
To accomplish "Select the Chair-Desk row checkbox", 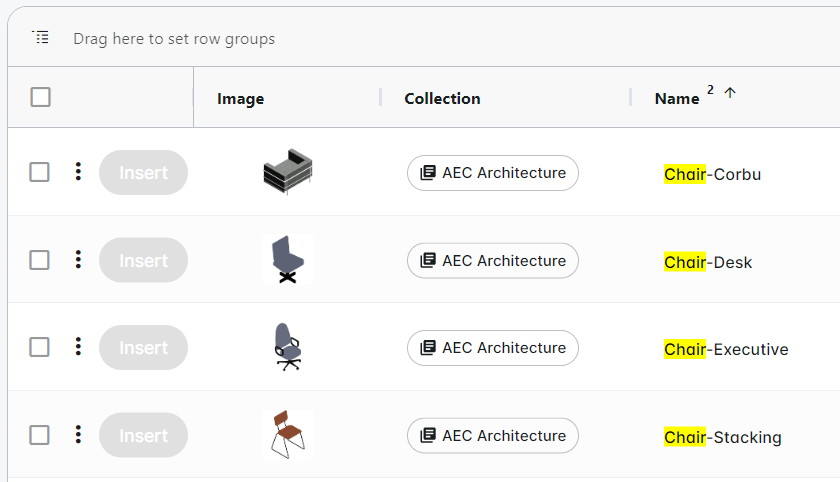I will click(x=39, y=260).
